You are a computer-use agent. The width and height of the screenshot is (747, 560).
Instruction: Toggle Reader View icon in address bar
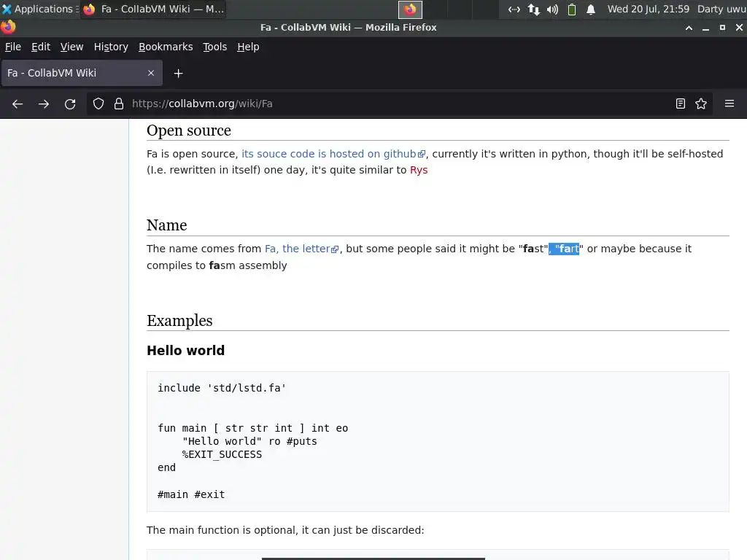[681, 104]
